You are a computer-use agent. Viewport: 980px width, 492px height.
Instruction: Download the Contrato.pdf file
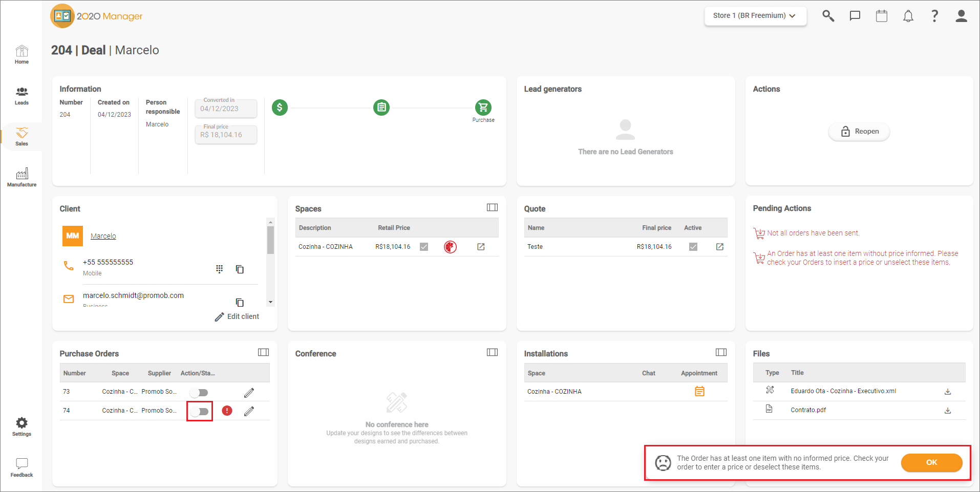pos(948,411)
